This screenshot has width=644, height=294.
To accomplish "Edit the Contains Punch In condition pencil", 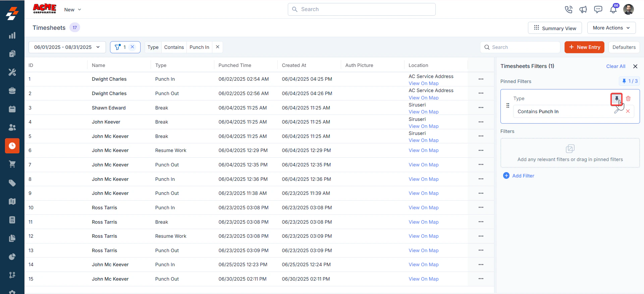I will click(x=616, y=111).
